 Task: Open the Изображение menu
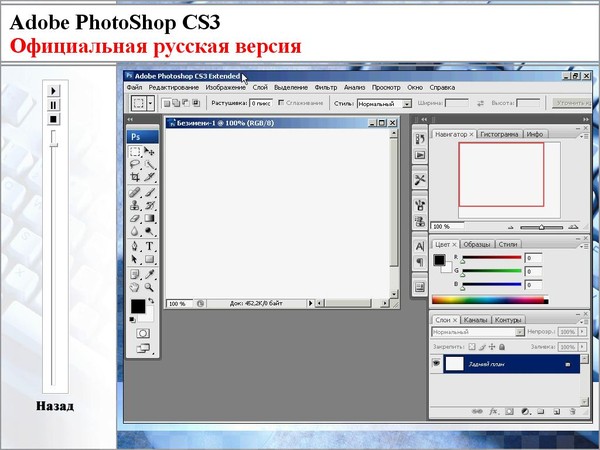(x=225, y=87)
